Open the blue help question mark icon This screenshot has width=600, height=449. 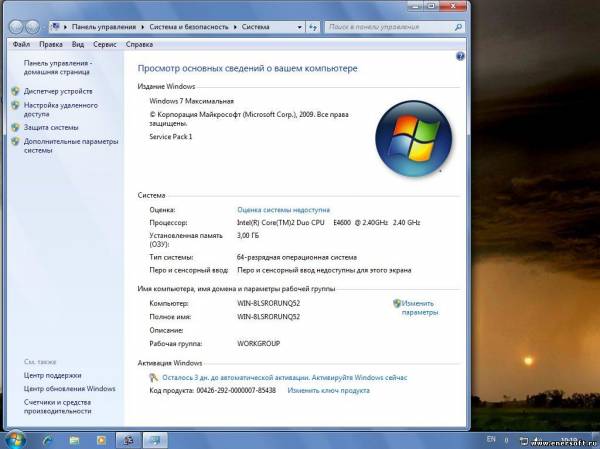coord(460,56)
